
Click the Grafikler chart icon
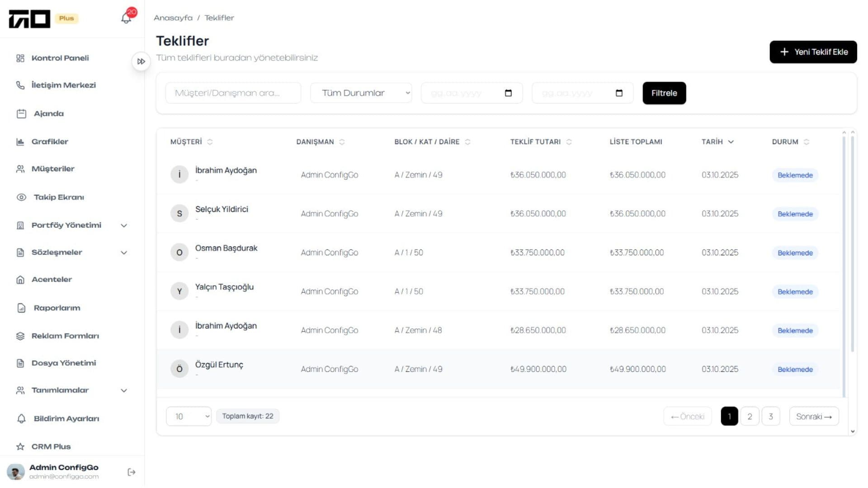click(20, 142)
